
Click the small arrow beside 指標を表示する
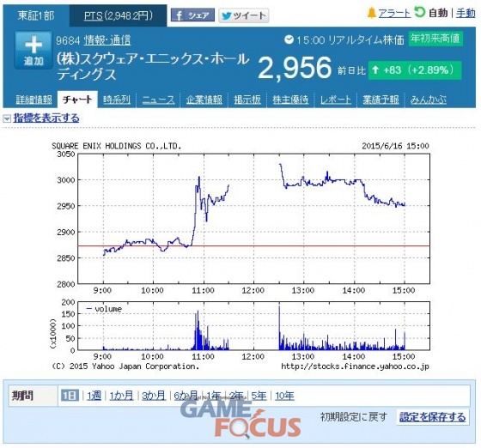coord(7,118)
